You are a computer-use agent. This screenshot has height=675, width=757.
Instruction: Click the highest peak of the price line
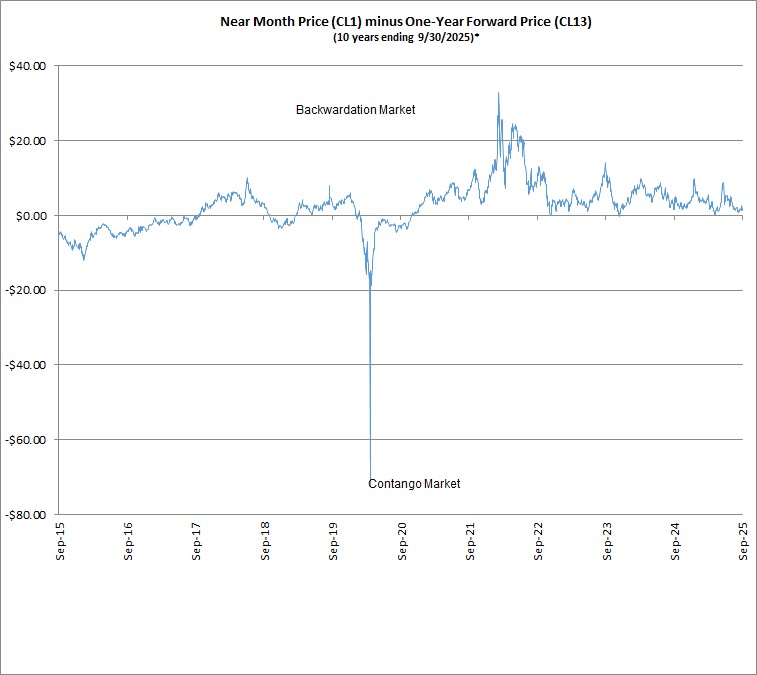498,93
